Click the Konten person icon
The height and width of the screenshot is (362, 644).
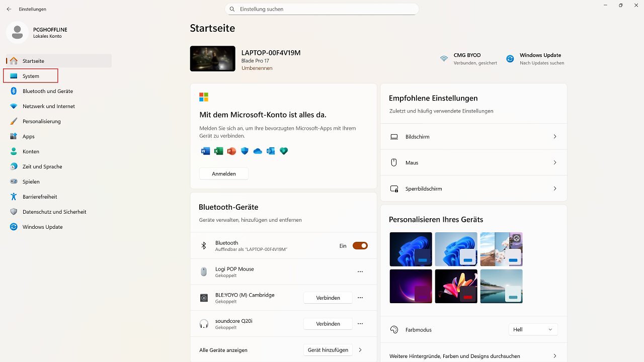click(x=14, y=151)
